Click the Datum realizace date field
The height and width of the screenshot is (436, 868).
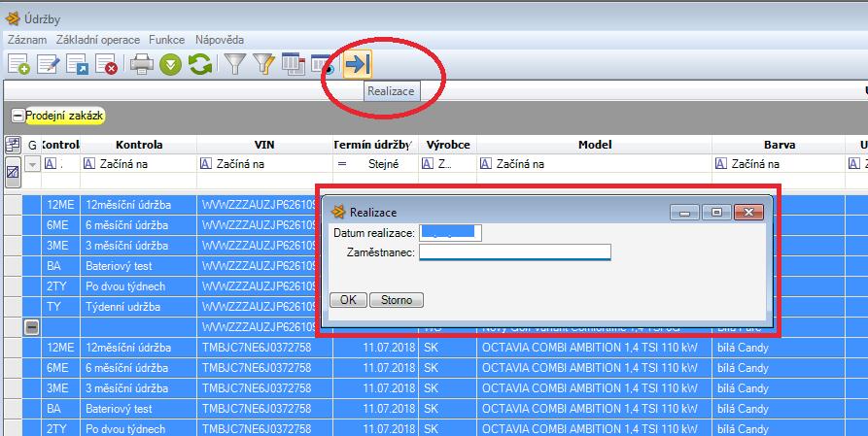click(x=451, y=233)
